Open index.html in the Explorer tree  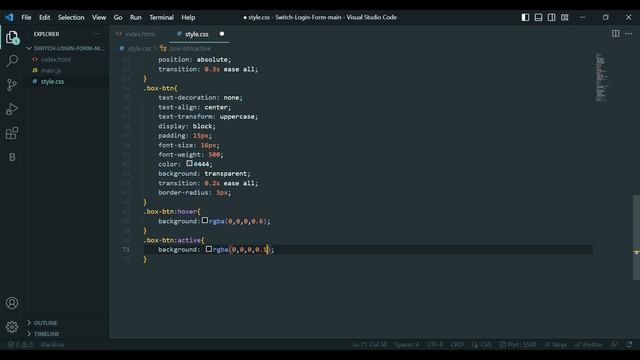coord(56,59)
